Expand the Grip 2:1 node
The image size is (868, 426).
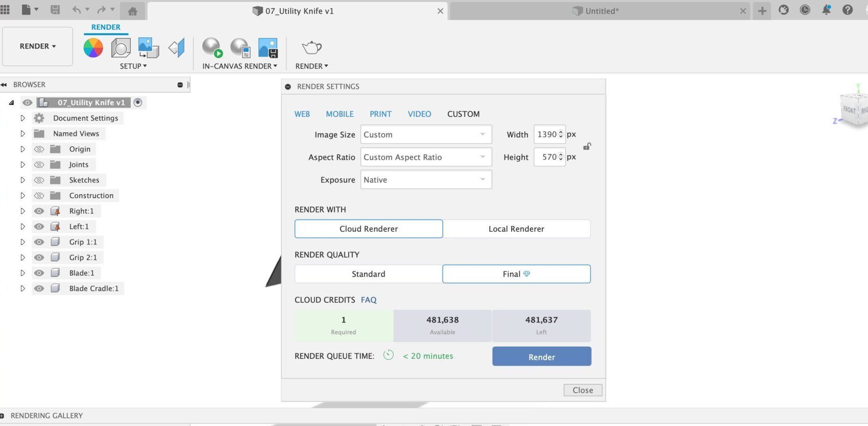(x=22, y=257)
